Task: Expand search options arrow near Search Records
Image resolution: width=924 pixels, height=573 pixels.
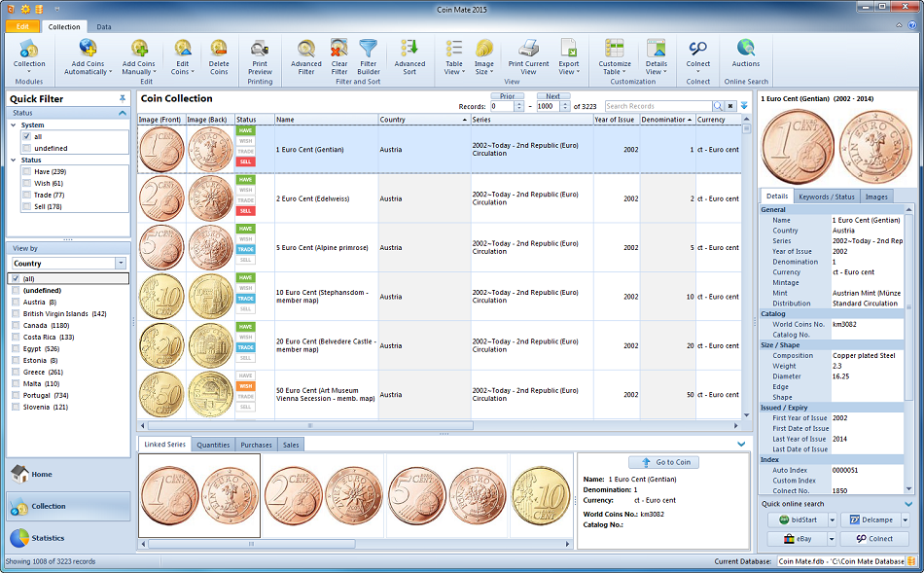Action: [x=744, y=106]
